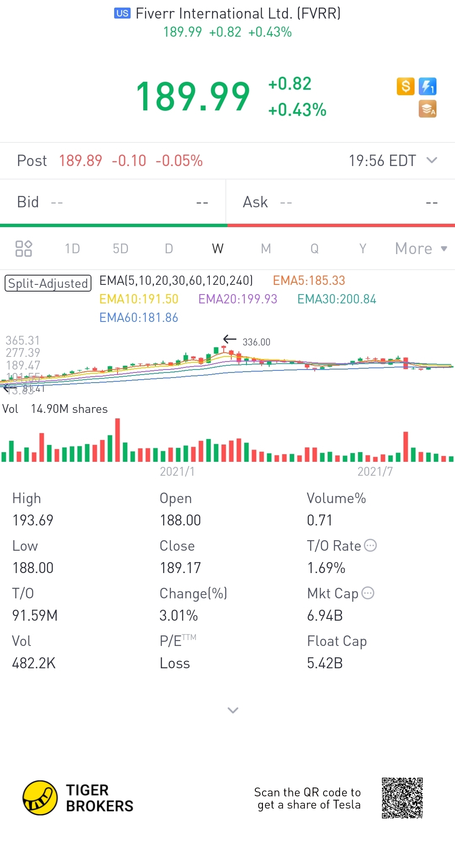Expand more stock details chevron
The image size is (455, 868).
click(233, 710)
